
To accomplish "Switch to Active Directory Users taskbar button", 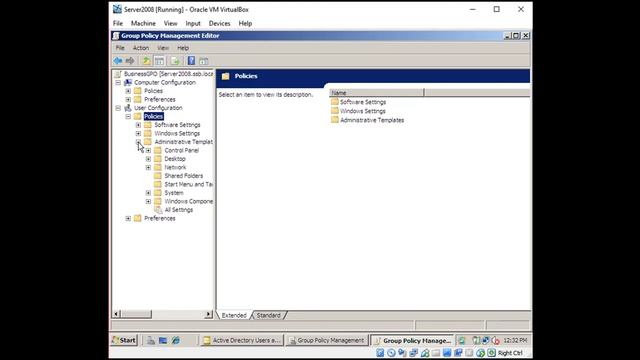I will coord(242,340).
